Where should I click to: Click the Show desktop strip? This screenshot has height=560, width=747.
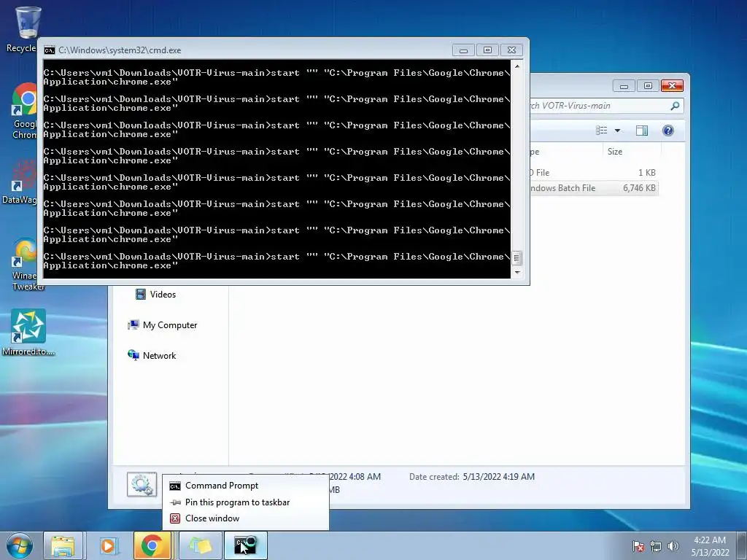click(742, 545)
